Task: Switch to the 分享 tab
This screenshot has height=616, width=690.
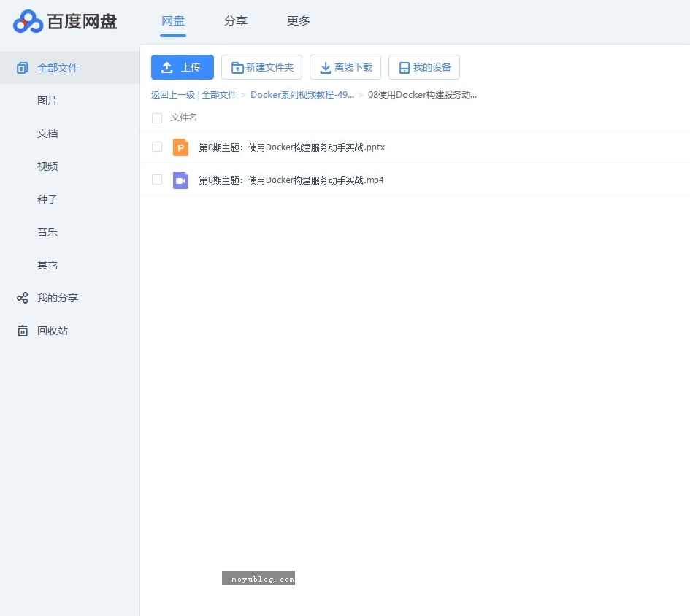Action: click(x=236, y=21)
